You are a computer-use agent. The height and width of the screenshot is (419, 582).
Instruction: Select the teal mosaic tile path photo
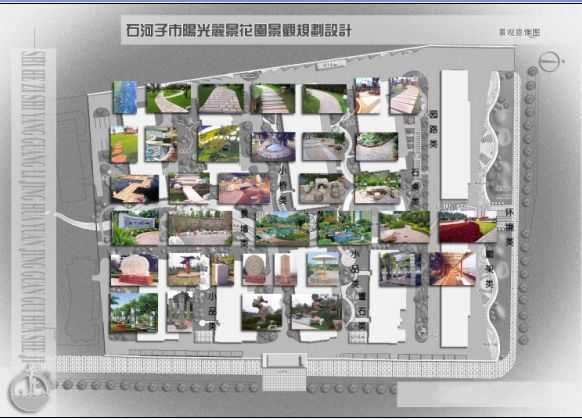point(161,144)
